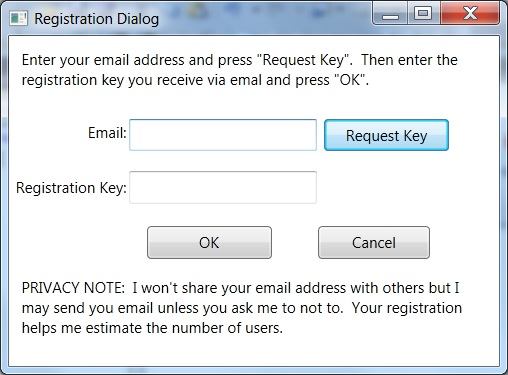Viewport: 508px width, 375px height.
Task: Click the phrase "Then enter the" in the instructions
Action: [x=409, y=60]
